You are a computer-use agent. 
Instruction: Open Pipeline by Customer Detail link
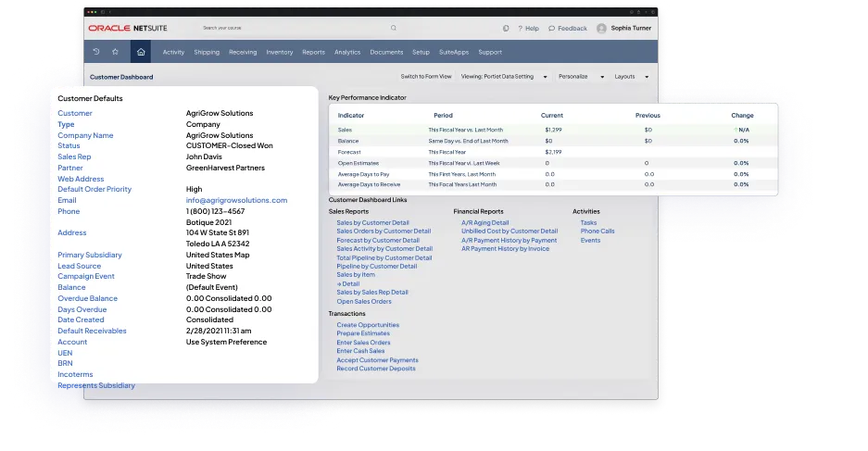pos(377,266)
